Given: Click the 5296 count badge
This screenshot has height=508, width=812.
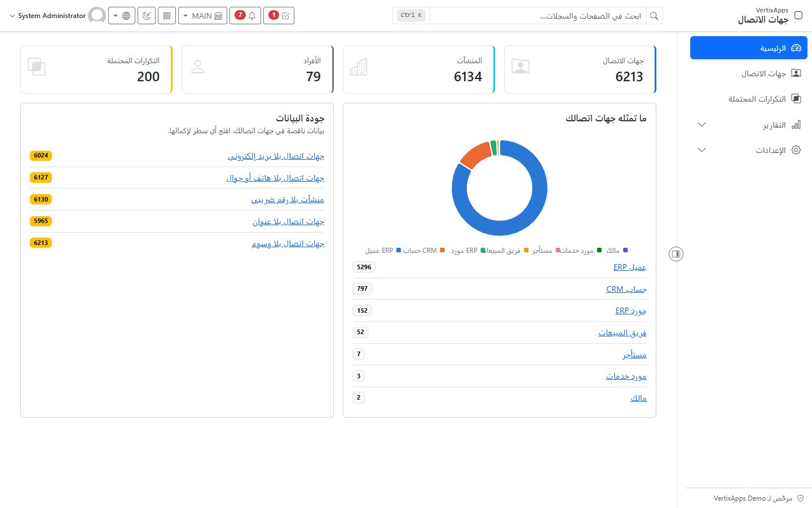Looking at the screenshot, I should (x=364, y=267).
